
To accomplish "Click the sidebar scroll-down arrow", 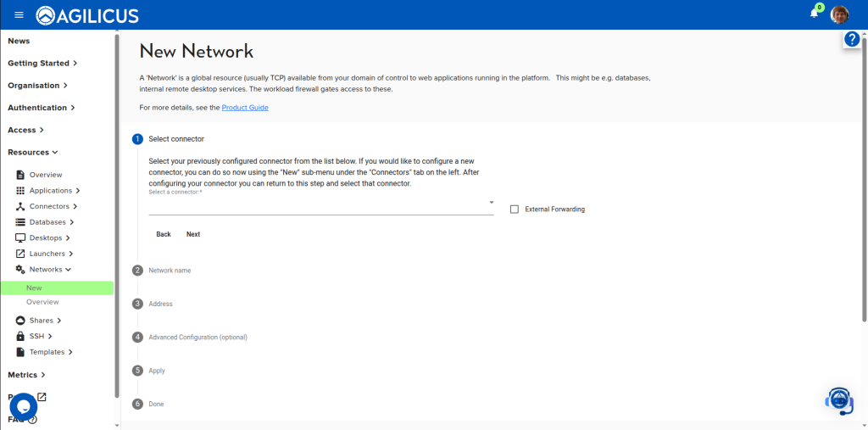I will pos(117,426).
